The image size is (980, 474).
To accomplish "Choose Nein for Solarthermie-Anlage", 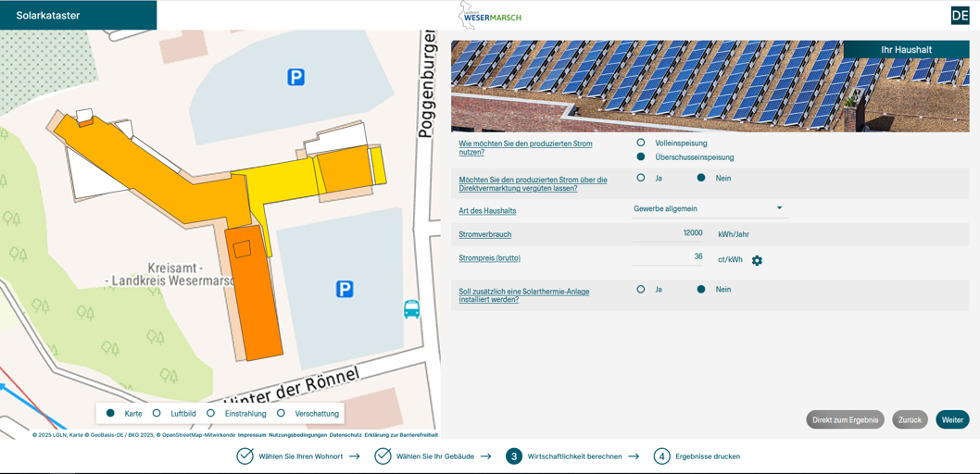I will pos(701,289).
